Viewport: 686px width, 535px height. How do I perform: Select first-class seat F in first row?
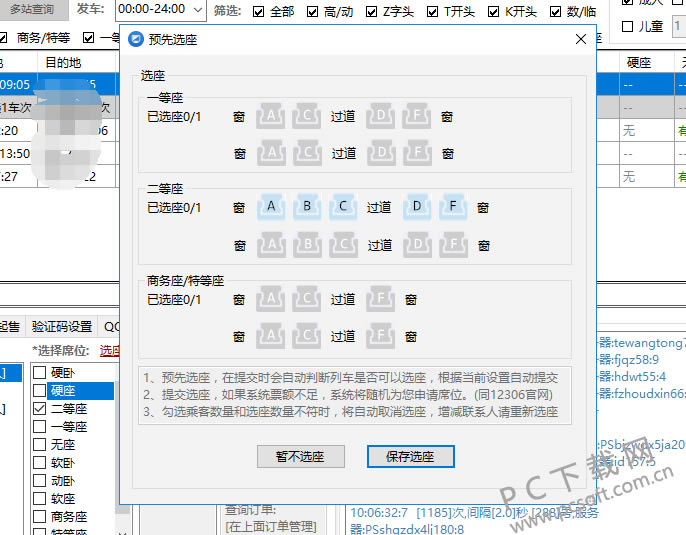416,116
